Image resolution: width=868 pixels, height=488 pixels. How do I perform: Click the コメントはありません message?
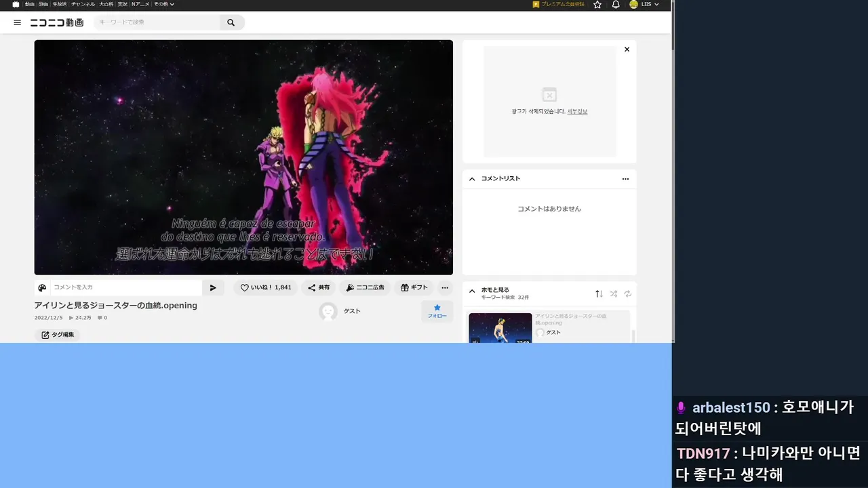coord(549,209)
